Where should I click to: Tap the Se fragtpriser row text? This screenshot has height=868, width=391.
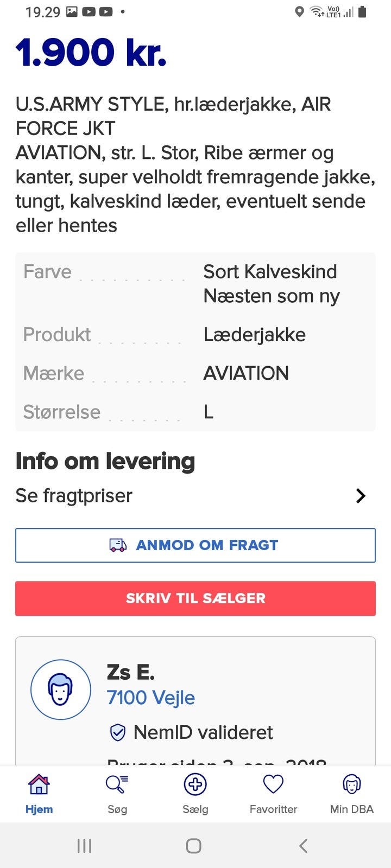[x=74, y=496]
